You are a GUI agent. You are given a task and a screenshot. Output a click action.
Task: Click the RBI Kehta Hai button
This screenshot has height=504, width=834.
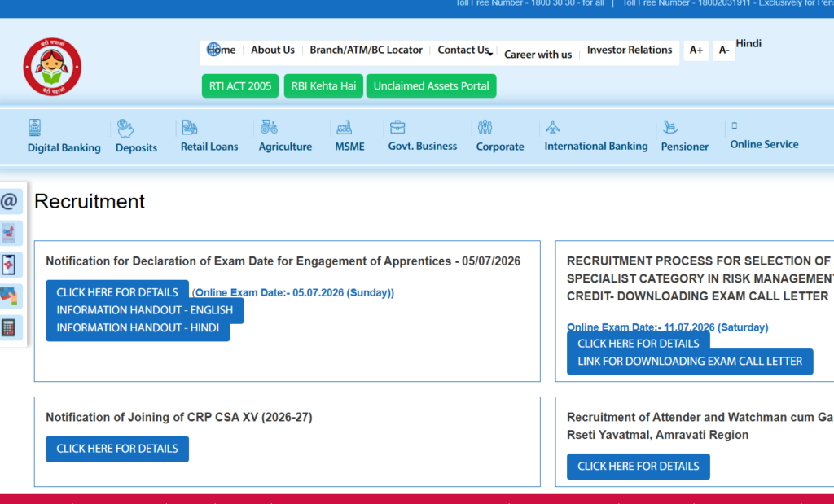pos(323,85)
